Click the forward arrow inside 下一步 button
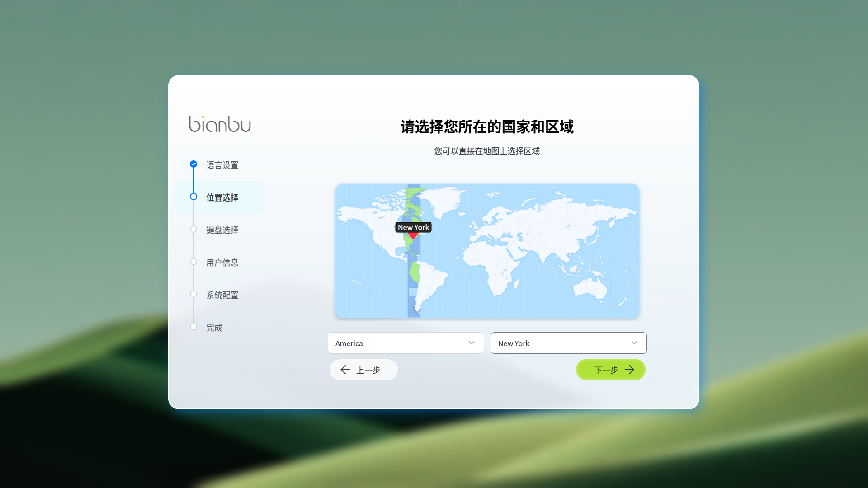Screen dimensions: 868x488 pos(630,370)
